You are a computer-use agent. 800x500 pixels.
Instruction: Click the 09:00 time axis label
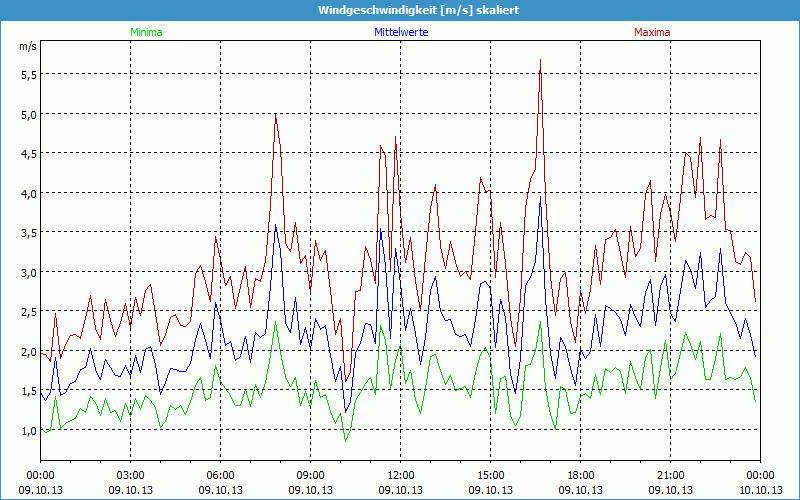point(311,476)
